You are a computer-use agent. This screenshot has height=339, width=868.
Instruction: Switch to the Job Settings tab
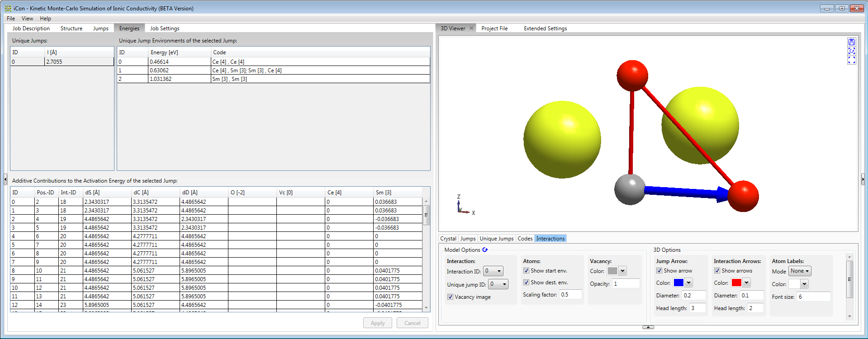point(165,28)
